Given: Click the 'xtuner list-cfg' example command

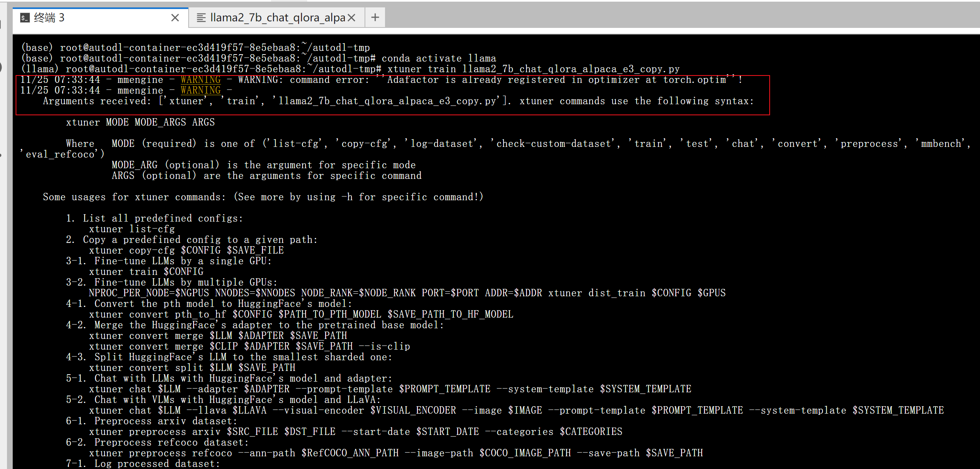Looking at the screenshot, I should tap(132, 229).
